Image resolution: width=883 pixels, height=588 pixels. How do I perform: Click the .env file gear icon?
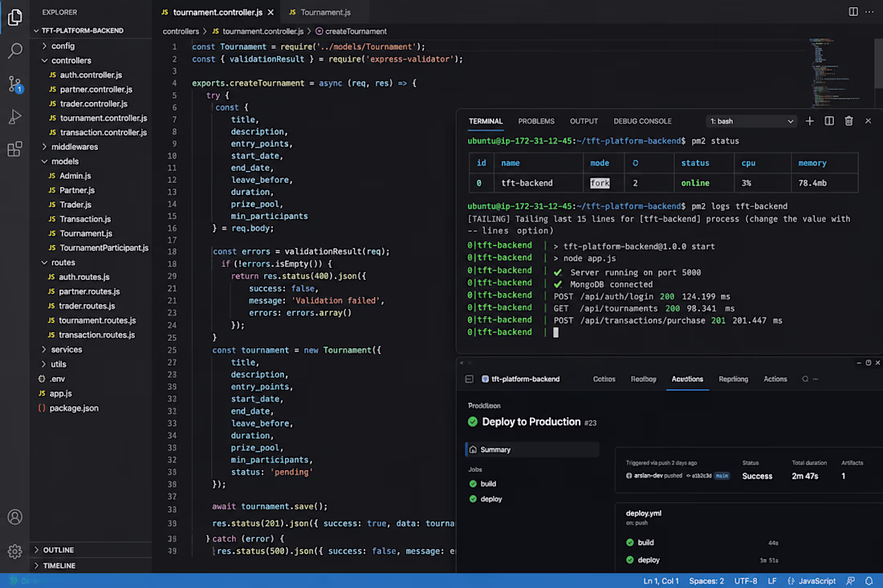point(42,379)
